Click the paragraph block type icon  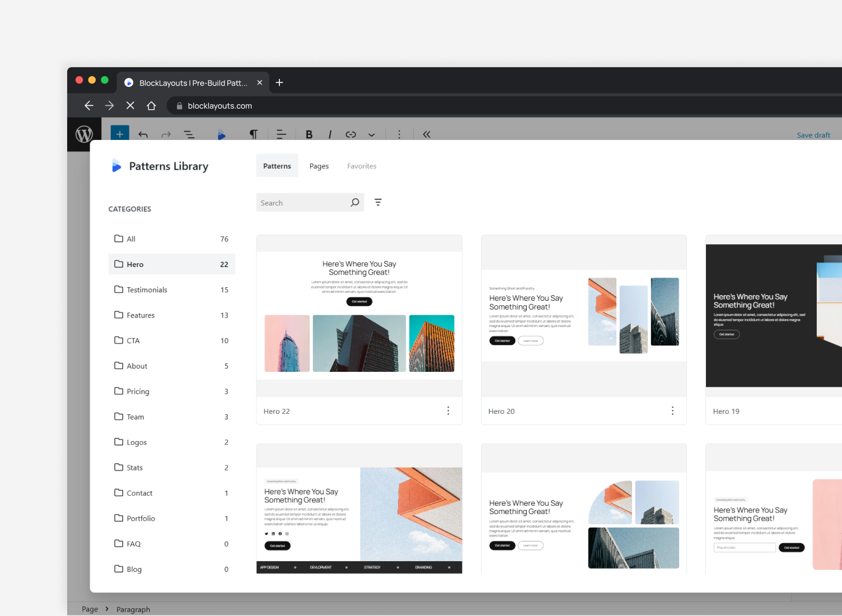coord(254,134)
